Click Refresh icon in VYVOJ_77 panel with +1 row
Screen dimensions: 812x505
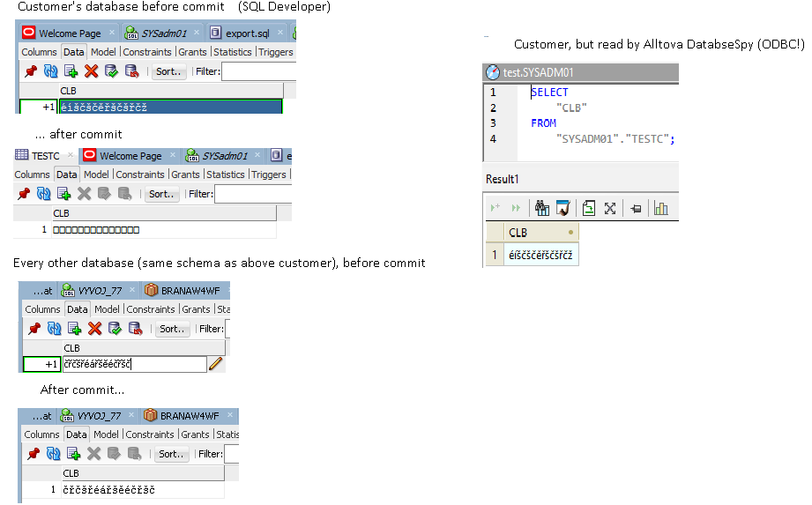tap(55, 329)
